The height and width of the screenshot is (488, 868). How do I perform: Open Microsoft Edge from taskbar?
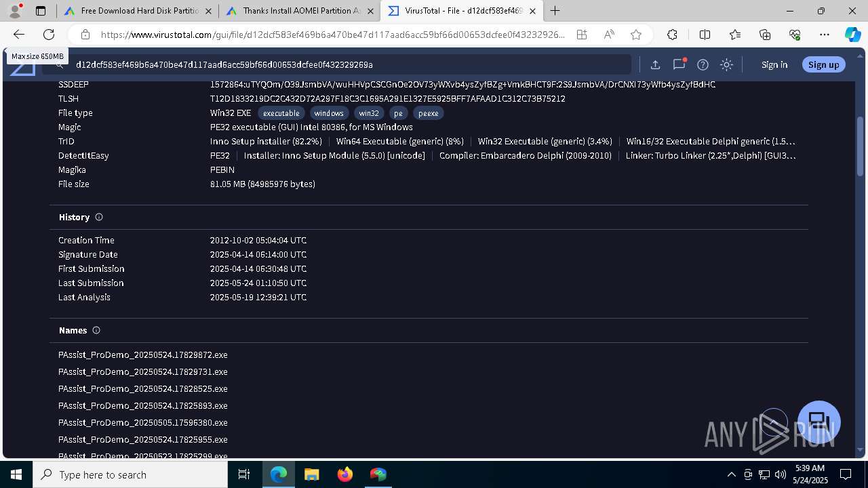[279, 474]
